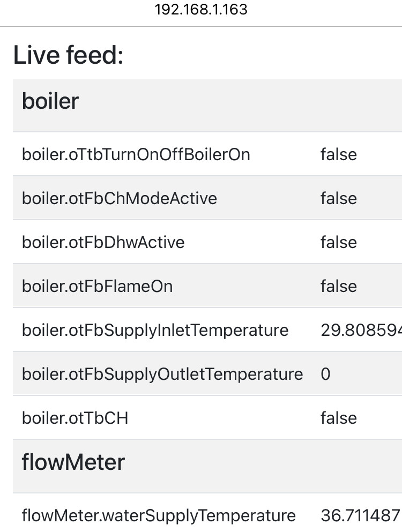Tap the boiler.otFbSupplyOutletTemperature label
This screenshot has height=532, width=402.
162,374
